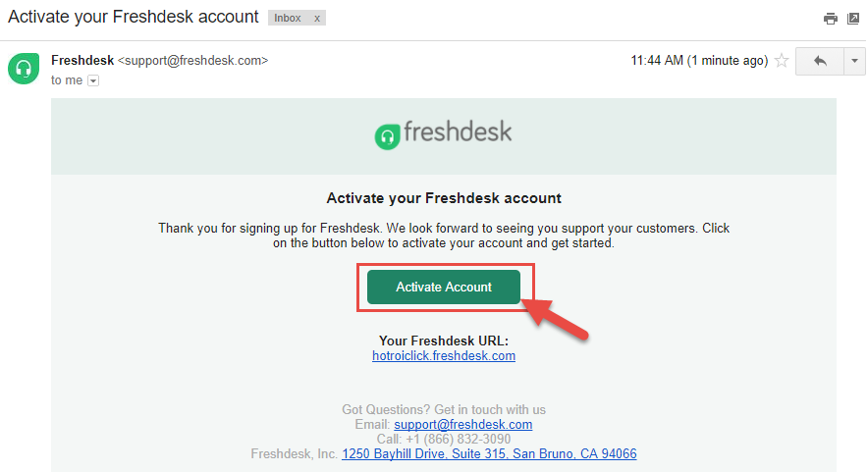
Task: Click the Activate Account button
Action: pyautogui.click(x=444, y=287)
